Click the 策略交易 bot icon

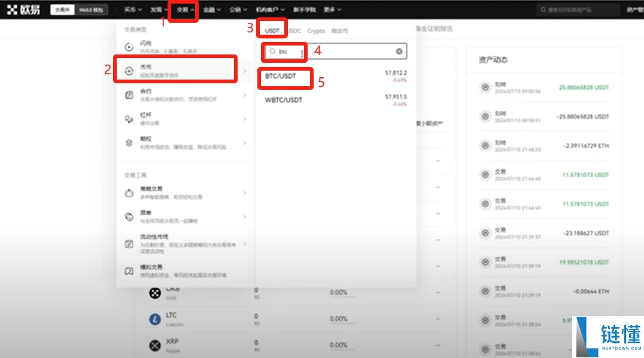129,193
